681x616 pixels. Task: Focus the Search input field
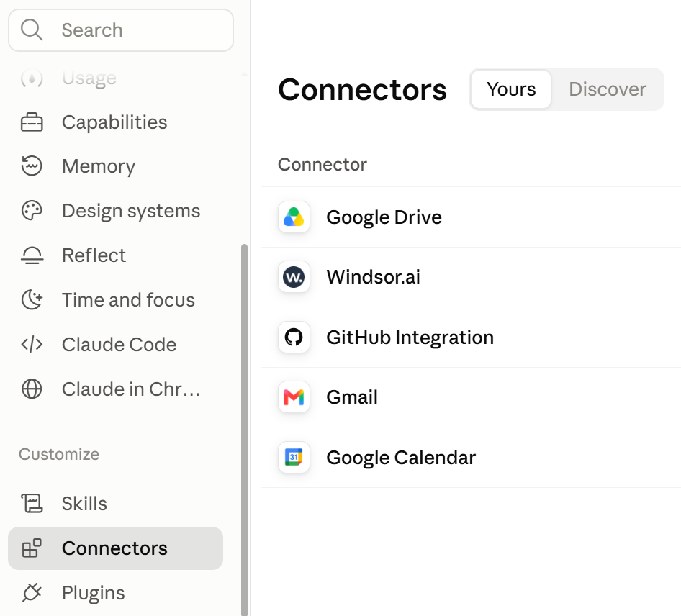point(121,30)
